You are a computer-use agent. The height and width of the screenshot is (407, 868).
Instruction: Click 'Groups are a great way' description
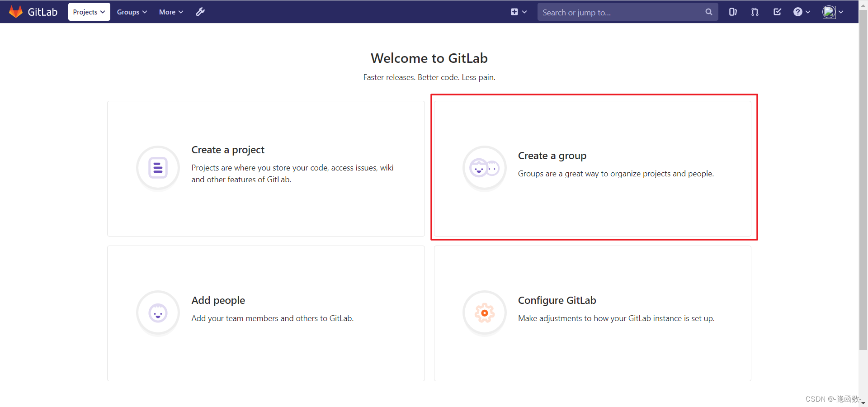click(x=616, y=174)
